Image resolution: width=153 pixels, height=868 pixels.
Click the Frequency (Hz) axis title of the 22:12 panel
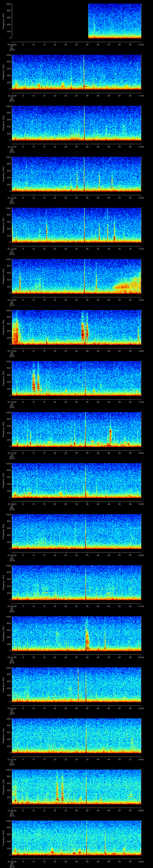[x=3, y=174]
